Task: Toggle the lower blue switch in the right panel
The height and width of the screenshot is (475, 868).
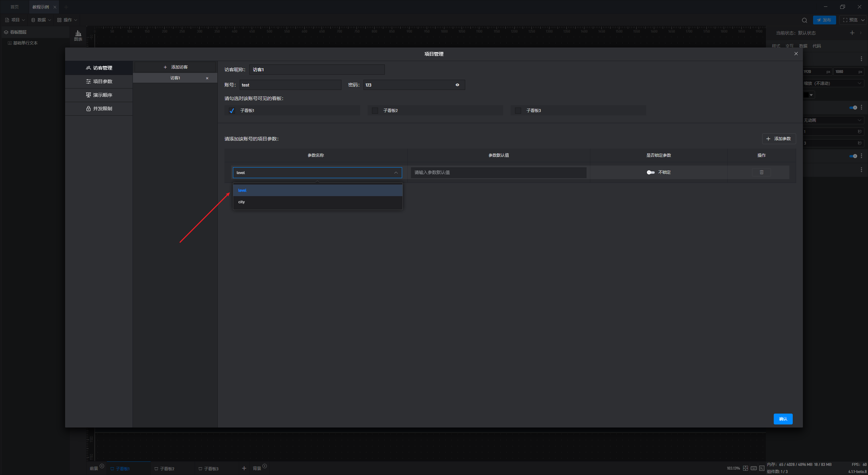Action: pyautogui.click(x=853, y=156)
